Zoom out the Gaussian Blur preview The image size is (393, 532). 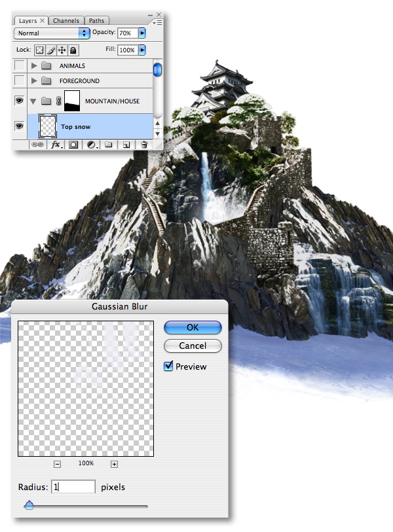coord(58,464)
